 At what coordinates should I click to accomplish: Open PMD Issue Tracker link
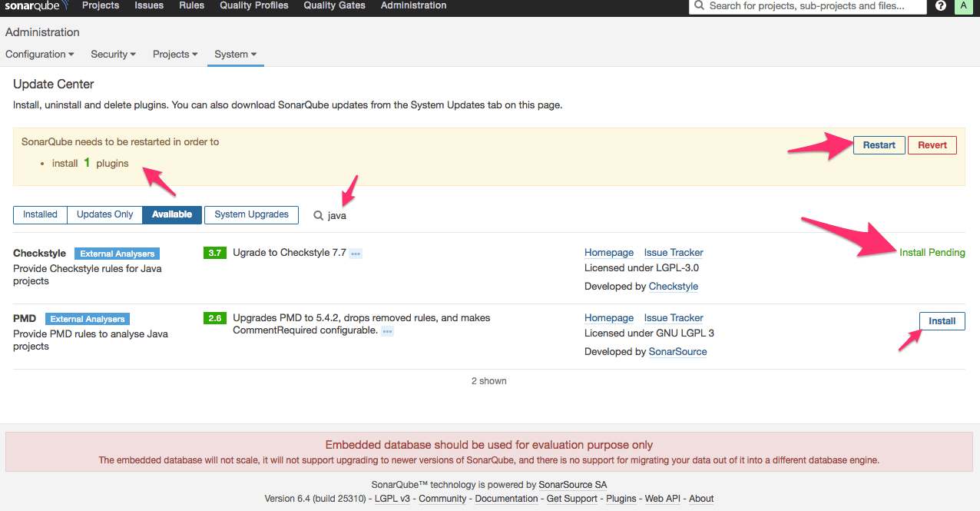(674, 318)
